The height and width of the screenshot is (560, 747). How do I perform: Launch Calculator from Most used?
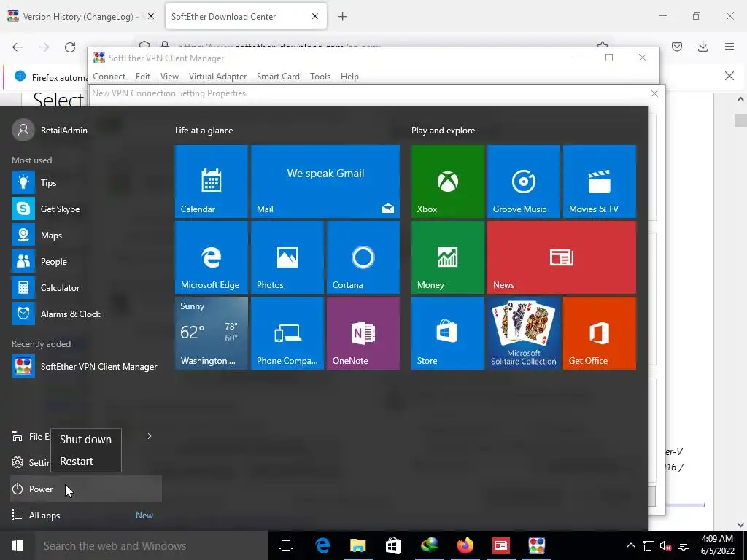coord(86,287)
